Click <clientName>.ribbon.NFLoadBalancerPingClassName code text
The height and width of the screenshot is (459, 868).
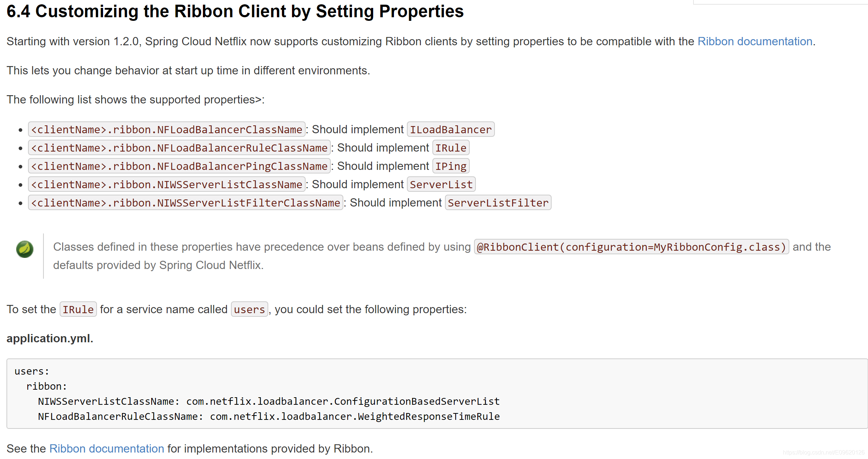[179, 166]
